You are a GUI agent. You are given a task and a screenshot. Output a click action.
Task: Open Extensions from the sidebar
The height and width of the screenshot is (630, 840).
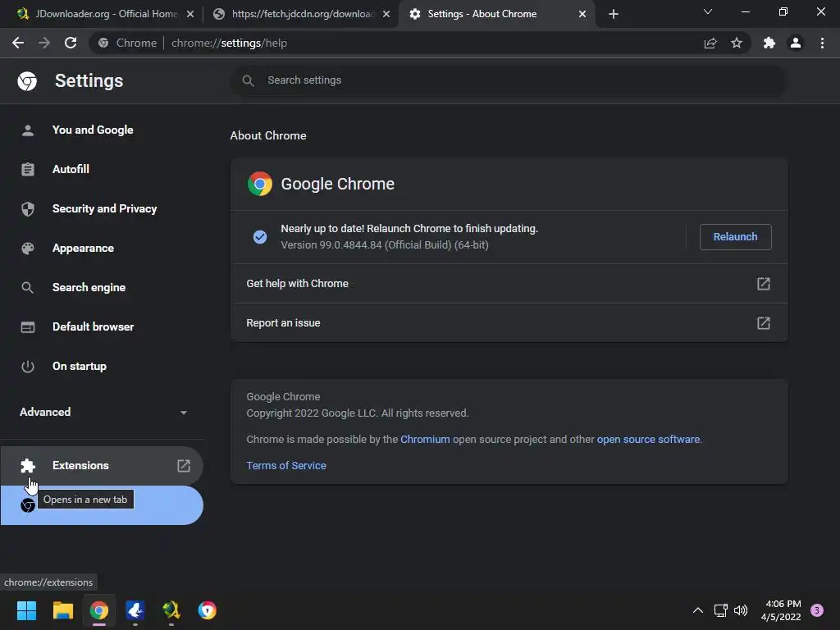coord(102,466)
